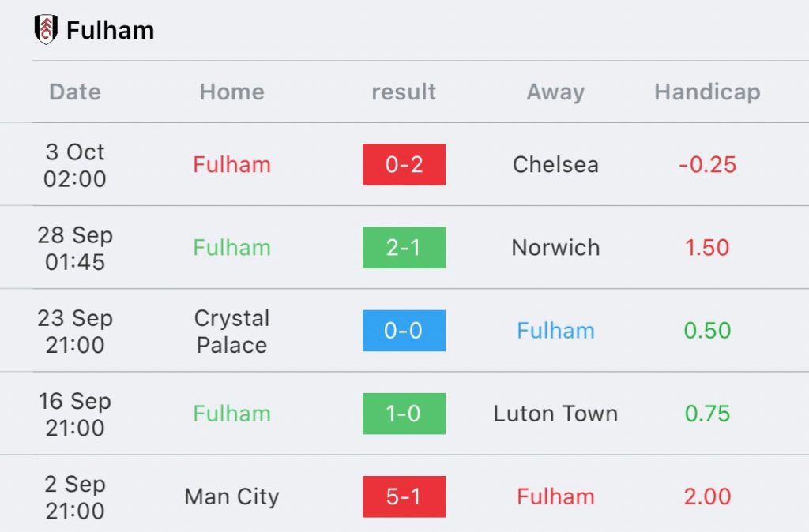The height and width of the screenshot is (532, 809).
Task: Select the Date column header
Action: (x=75, y=92)
